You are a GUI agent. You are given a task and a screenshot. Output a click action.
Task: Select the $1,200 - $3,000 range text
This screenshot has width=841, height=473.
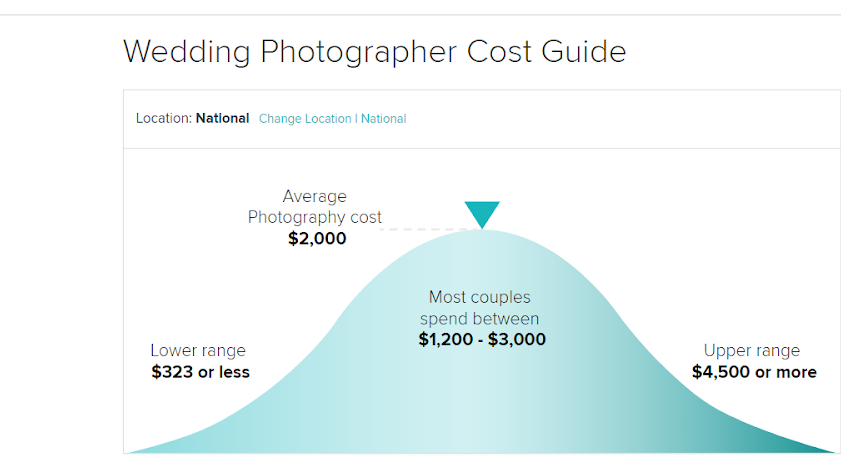(x=482, y=339)
